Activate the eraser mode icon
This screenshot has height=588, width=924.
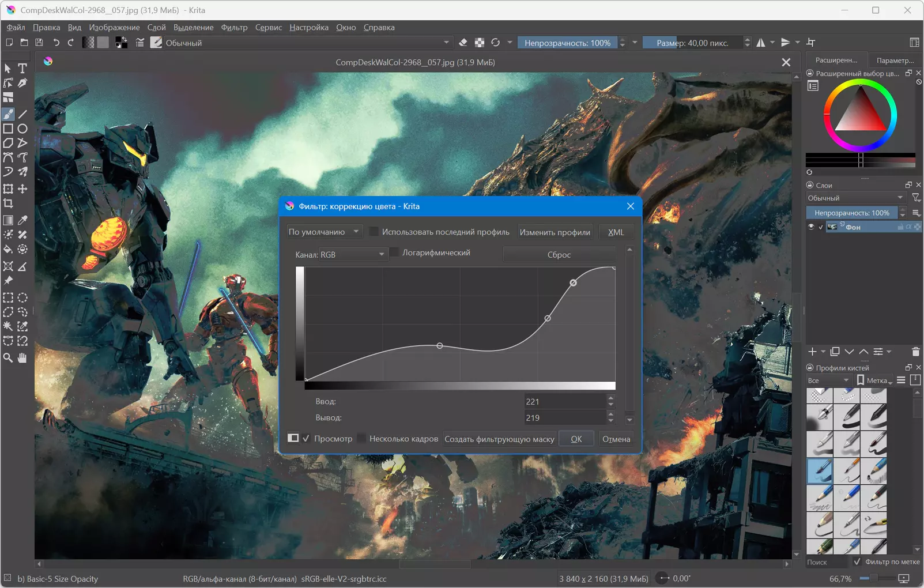coord(463,43)
